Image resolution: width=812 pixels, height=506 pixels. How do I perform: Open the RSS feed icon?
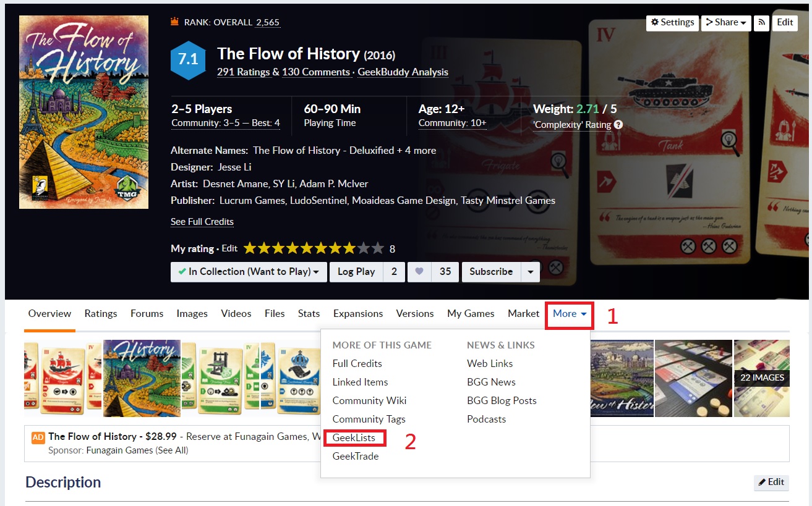pyautogui.click(x=762, y=22)
